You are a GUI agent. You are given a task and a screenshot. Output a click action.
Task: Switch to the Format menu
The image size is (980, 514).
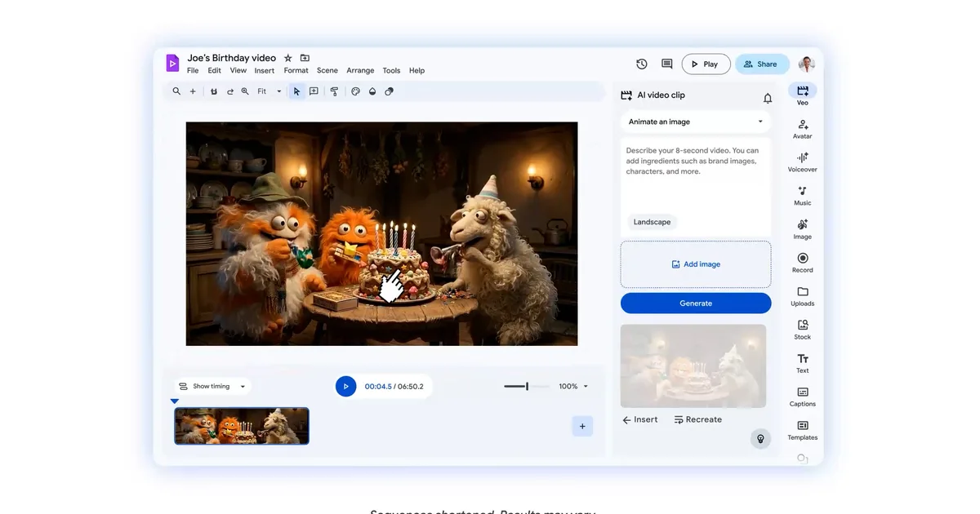pyautogui.click(x=296, y=70)
